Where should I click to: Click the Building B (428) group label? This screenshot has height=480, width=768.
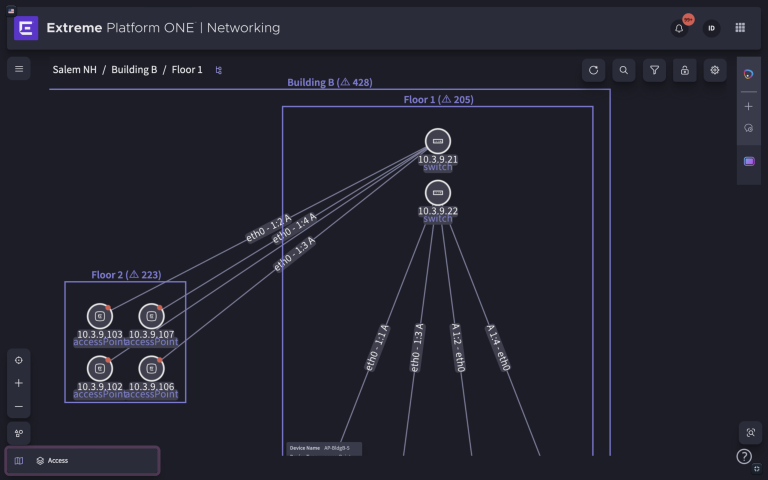click(330, 82)
